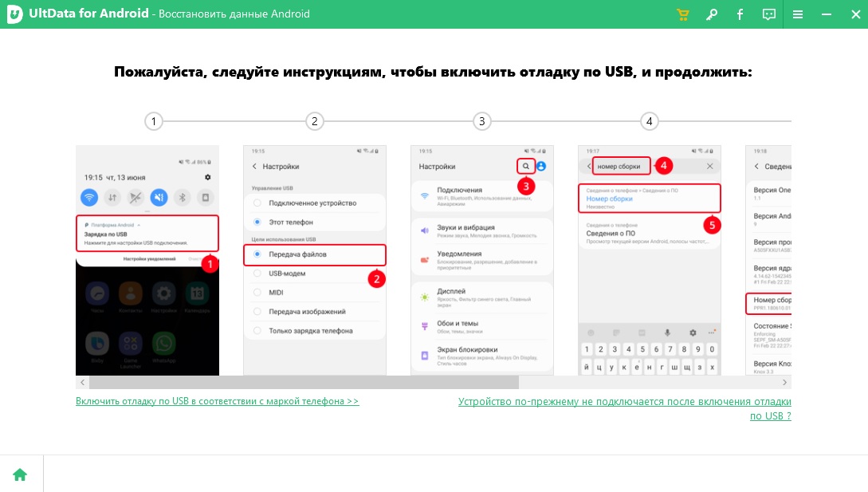Click step 4 номер сборки search screenshot

point(650,261)
